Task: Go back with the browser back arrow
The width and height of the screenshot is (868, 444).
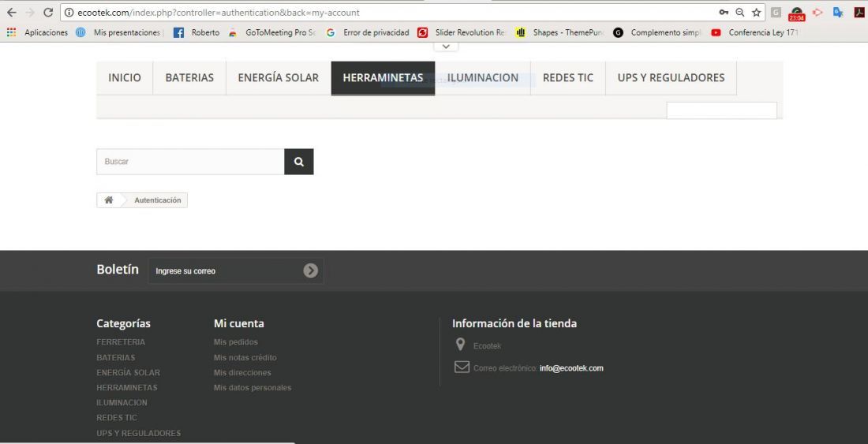Action: [x=12, y=12]
